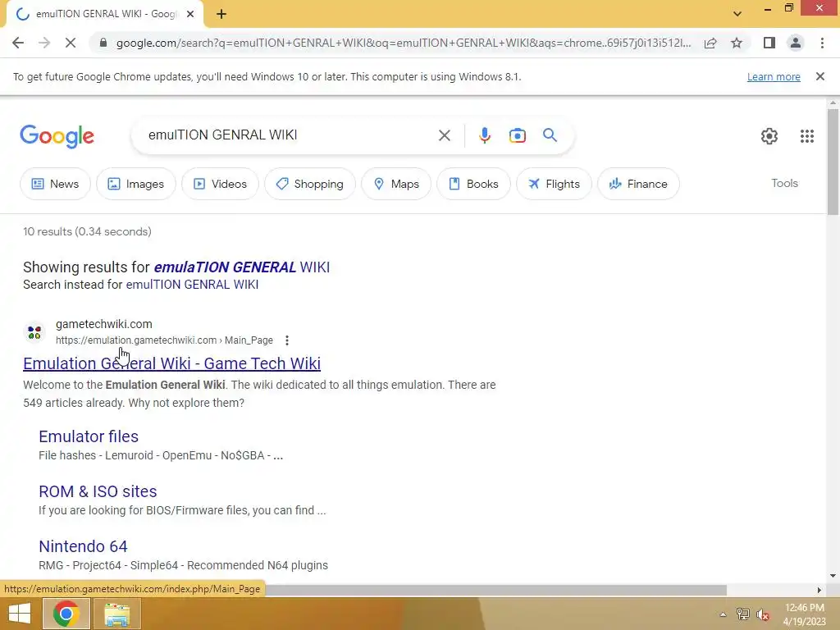Screen dimensions: 840x630
Task: Switch to Shopping results
Action: (309, 184)
